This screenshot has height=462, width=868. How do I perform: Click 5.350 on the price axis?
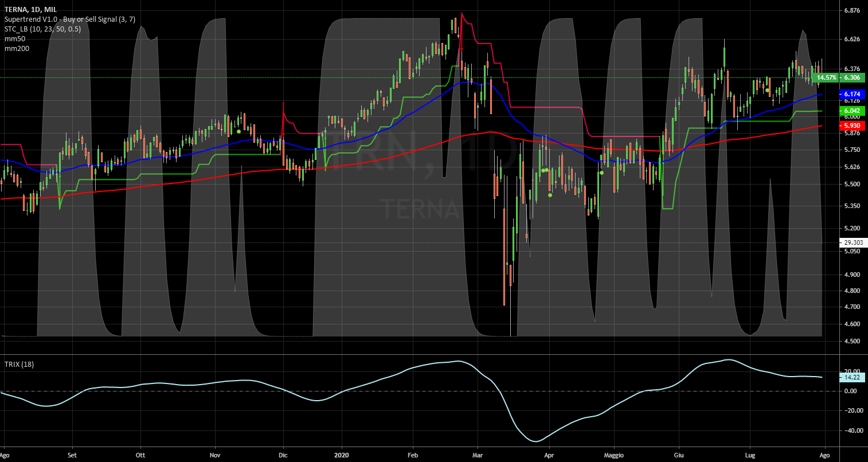[851, 205]
